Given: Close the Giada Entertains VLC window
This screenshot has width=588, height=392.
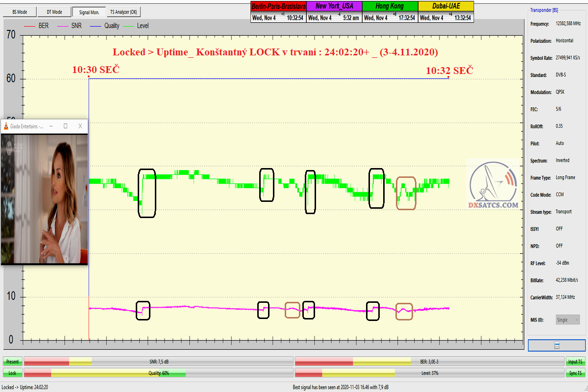Looking at the screenshot, I should click(x=80, y=126).
